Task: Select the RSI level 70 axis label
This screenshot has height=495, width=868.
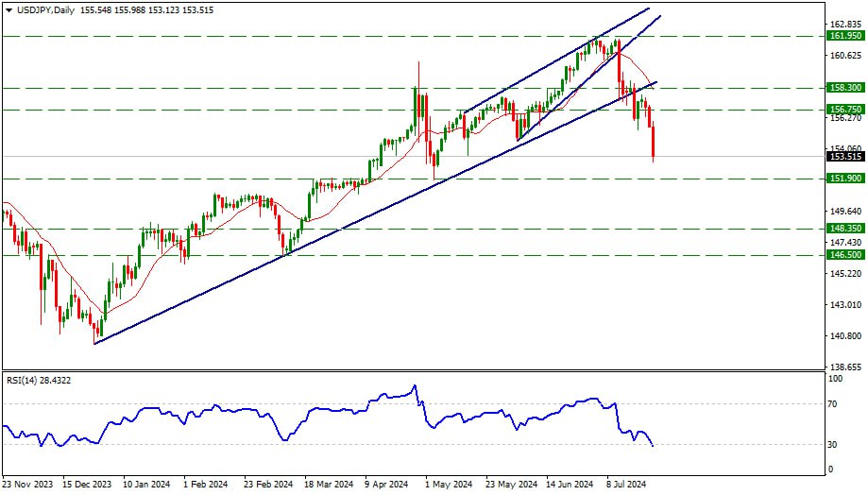Action: tap(832, 404)
